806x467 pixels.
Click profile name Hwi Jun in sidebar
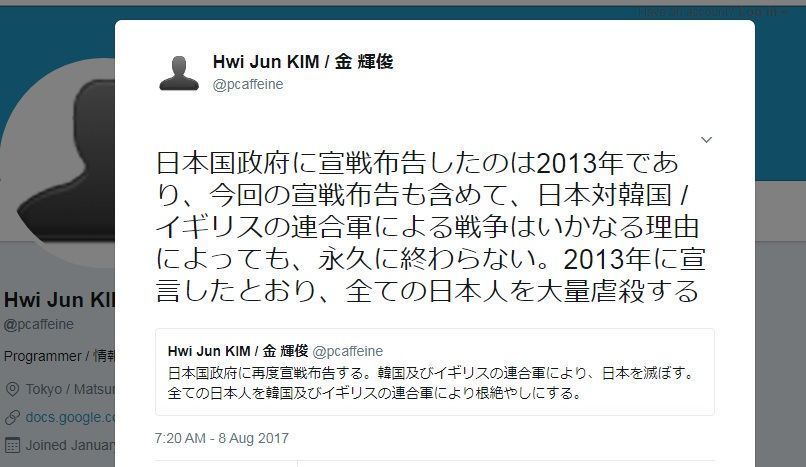tap(60, 300)
